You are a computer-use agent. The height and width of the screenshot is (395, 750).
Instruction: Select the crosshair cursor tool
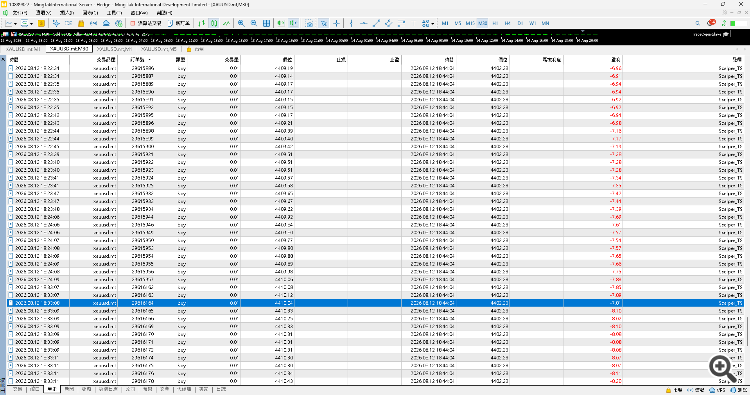pyautogui.click(x=336, y=23)
